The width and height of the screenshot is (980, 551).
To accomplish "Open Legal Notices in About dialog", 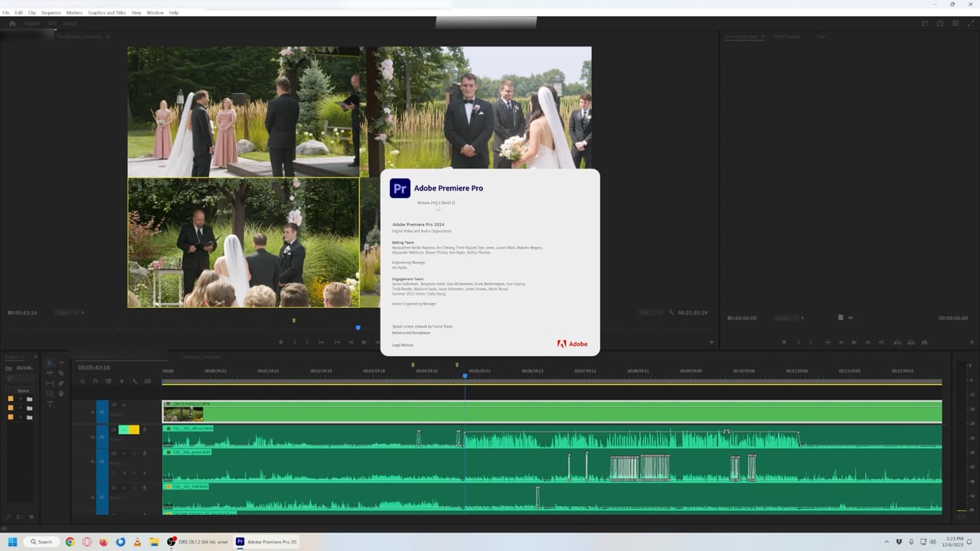I will pyautogui.click(x=403, y=345).
